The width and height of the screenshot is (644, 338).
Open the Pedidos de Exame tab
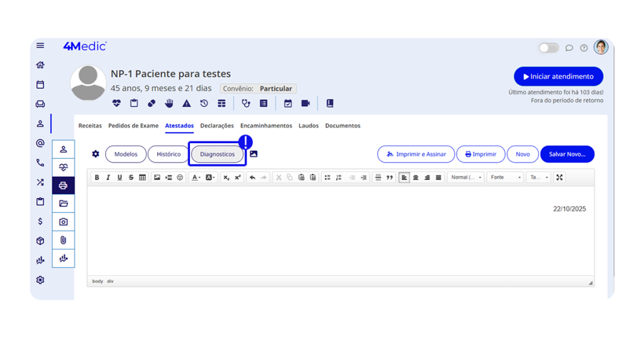coord(133,126)
